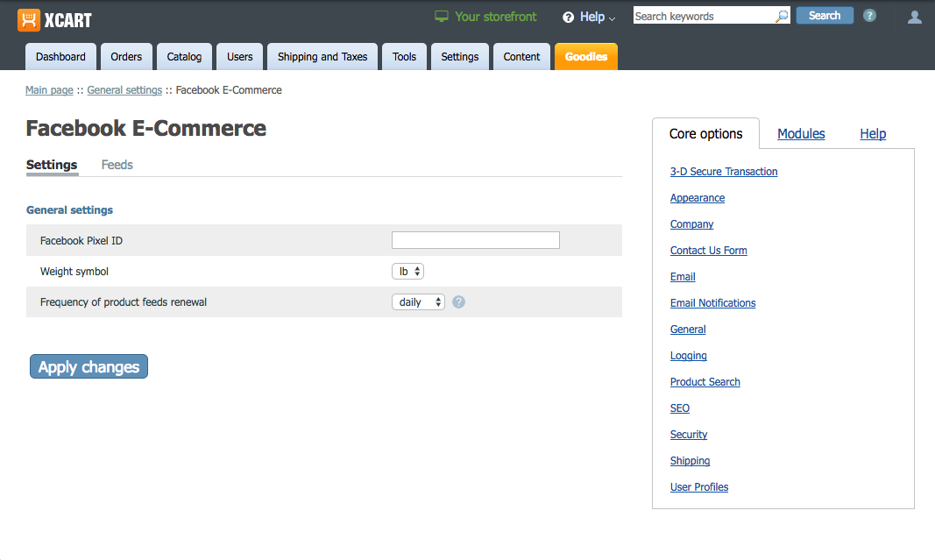Focus the Facebook Pixel ID field
The image size is (935, 560).
tap(476, 240)
